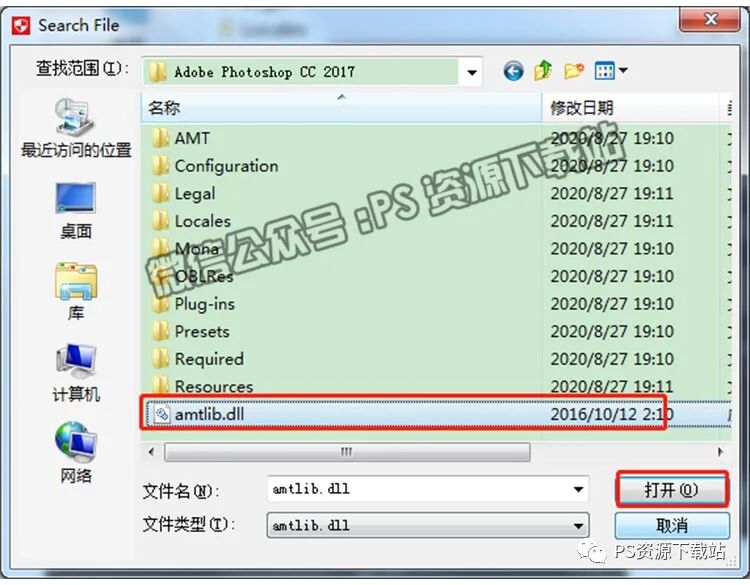Expand the file name (文件名) dropdown arrow

(578, 489)
